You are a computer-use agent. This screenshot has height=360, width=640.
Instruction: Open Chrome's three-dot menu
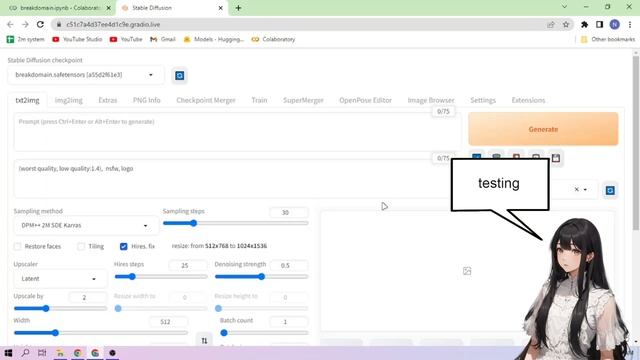point(630,24)
